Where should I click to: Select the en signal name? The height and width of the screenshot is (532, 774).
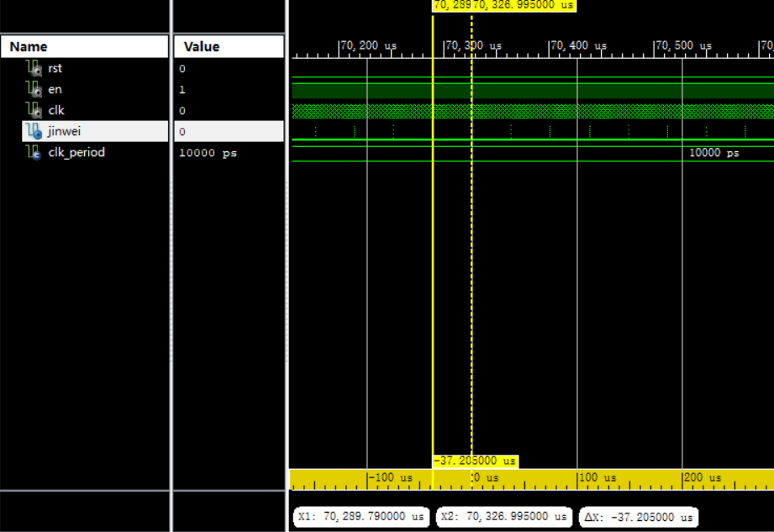tap(55, 89)
